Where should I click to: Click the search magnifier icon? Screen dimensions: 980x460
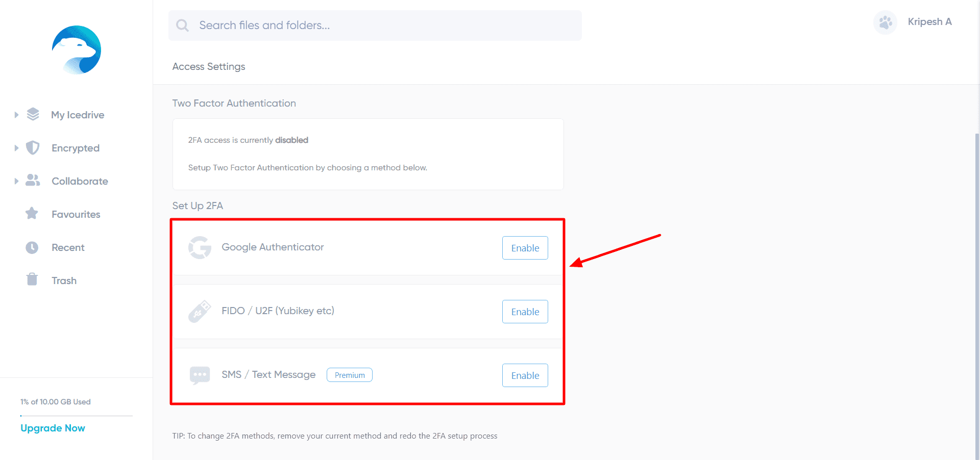click(x=182, y=25)
